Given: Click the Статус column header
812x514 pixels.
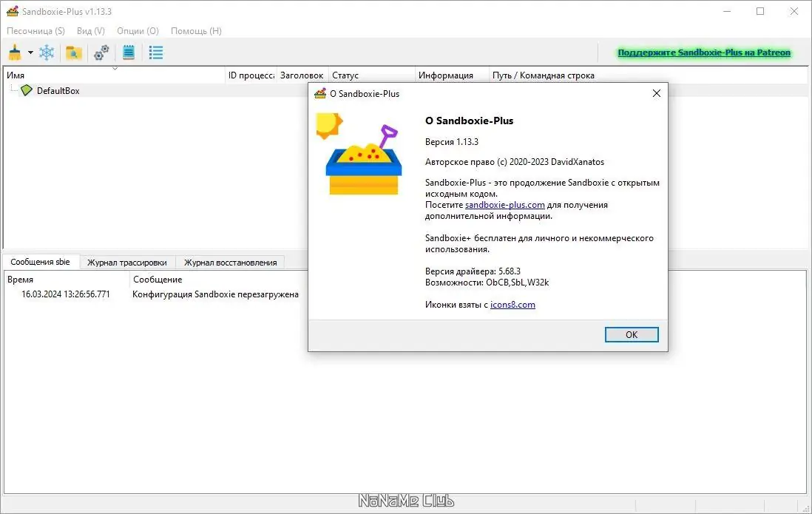Looking at the screenshot, I should tap(372, 75).
